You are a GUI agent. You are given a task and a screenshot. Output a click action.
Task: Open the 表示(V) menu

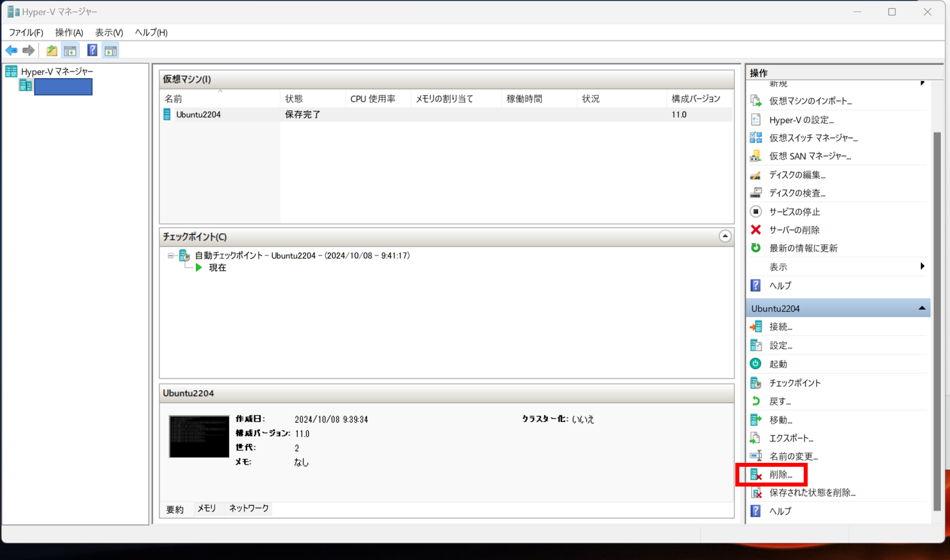click(x=109, y=32)
